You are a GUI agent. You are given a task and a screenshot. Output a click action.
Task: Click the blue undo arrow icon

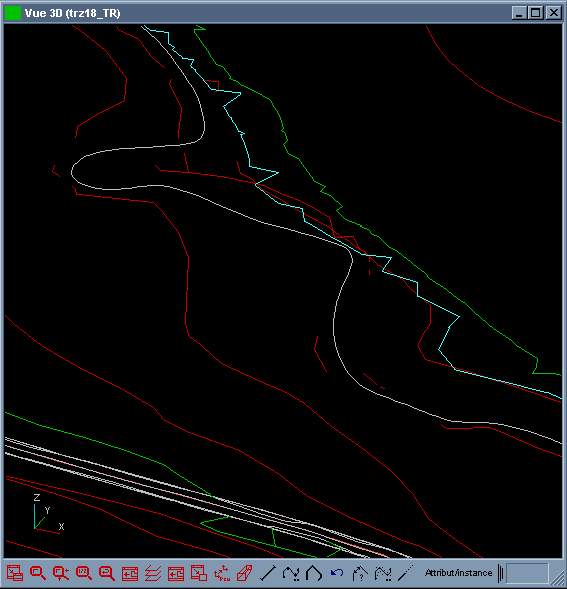click(337, 573)
